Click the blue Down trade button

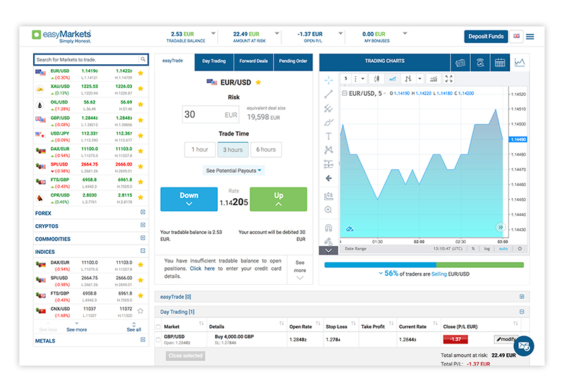click(189, 199)
